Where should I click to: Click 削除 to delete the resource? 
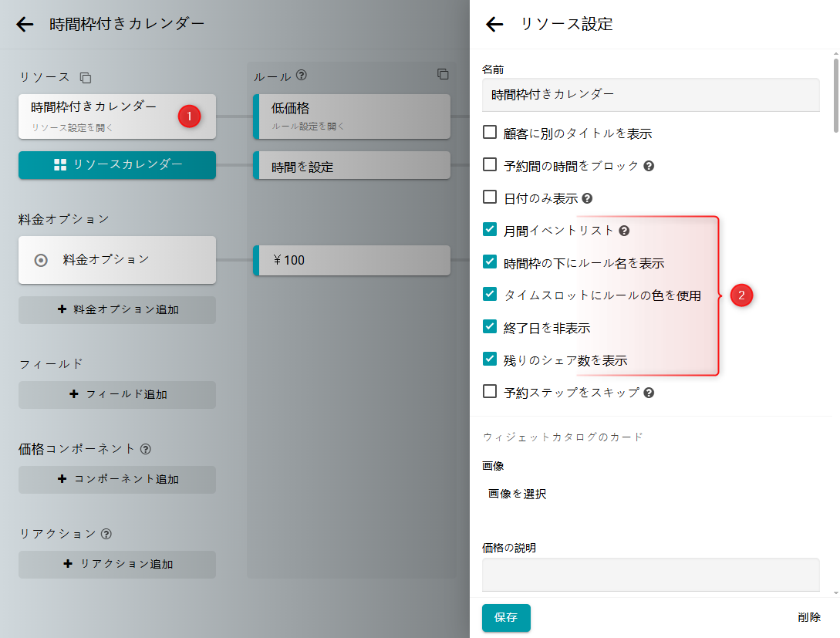coord(809,617)
